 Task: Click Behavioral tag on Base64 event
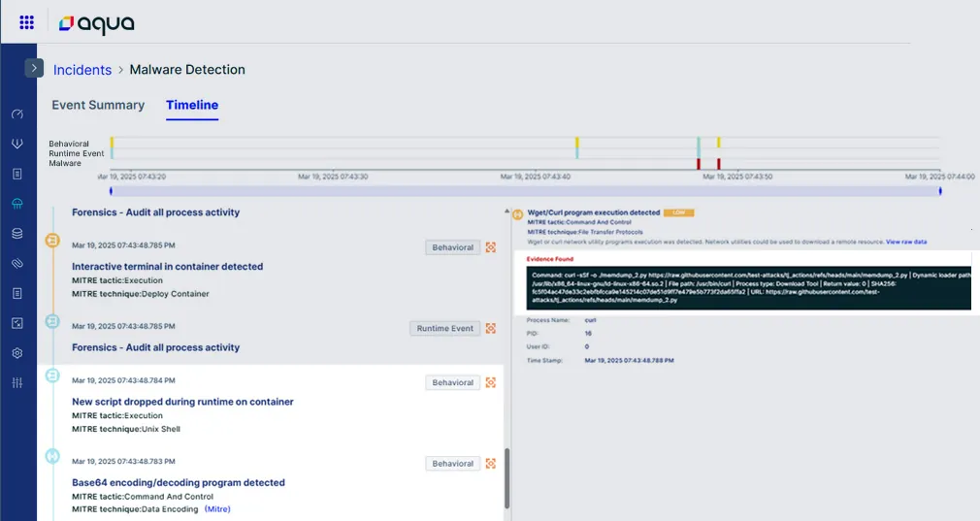click(452, 464)
